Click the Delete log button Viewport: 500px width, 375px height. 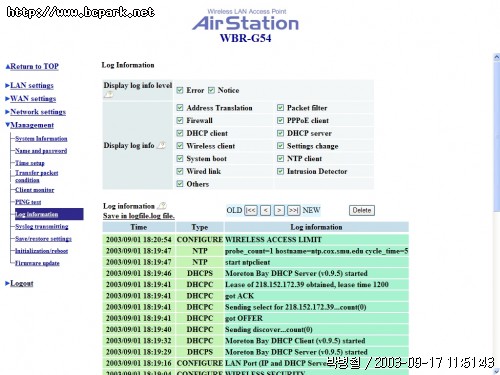click(x=362, y=210)
